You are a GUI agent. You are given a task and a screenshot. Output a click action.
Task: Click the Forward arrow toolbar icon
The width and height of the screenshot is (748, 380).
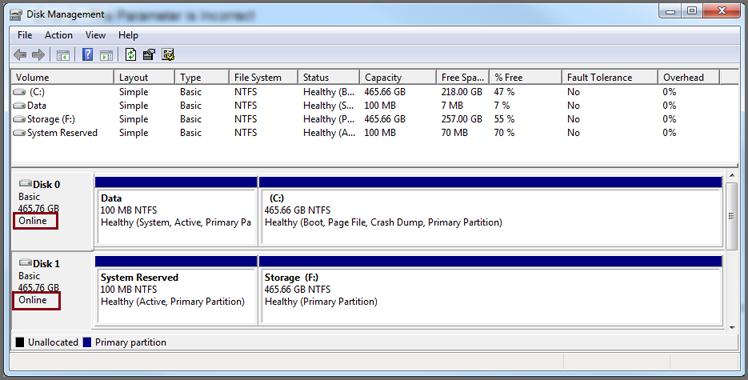coord(38,55)
